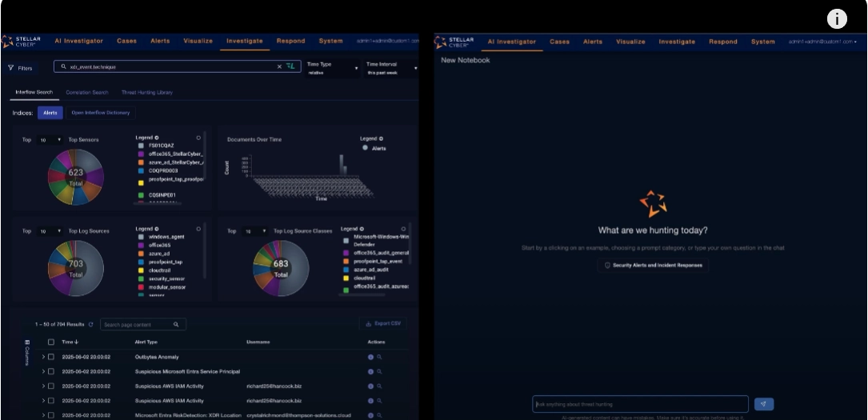Clear the xdr_event.technique search query
Viewport: 868px width, 420px height.
[279, 66]
